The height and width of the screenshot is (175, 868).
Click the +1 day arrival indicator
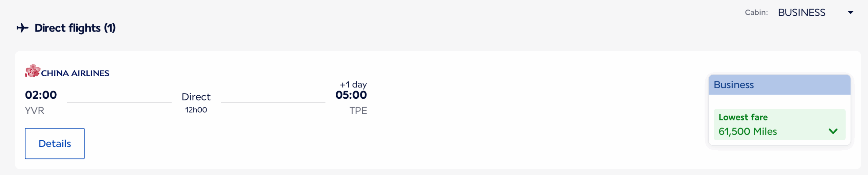(353, 84)
